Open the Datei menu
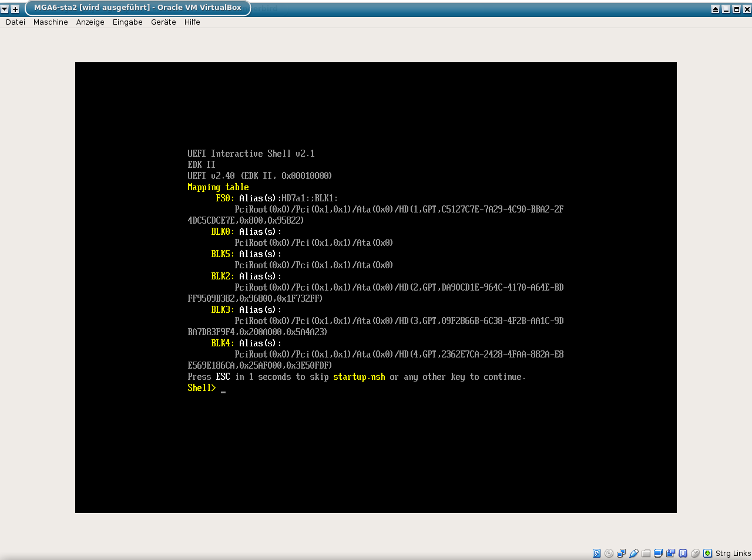Image resolution: width=752 pixels, height=560 pixels. (x=15, y=22)
